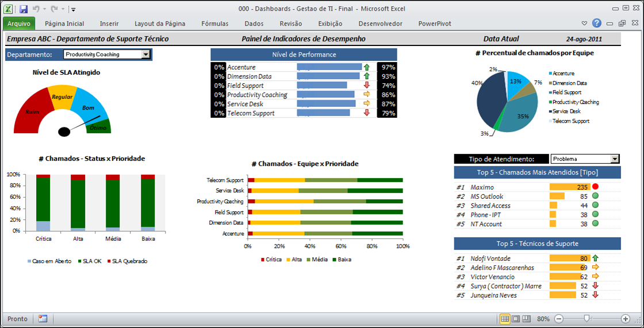Viewport: 644px width, 328px height.
Task: Click the 24-ago-2011 date cell
Action: pyautogui.click(x=584, y=40)
